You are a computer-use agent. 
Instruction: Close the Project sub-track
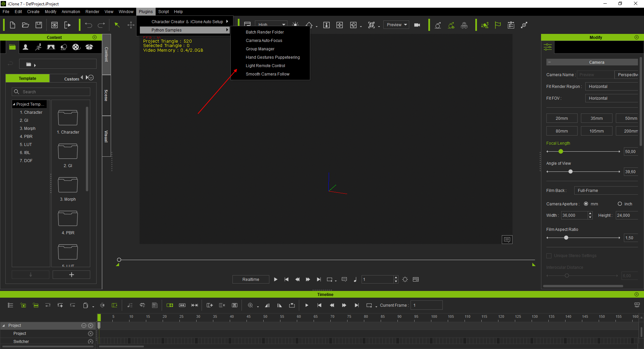91,333
